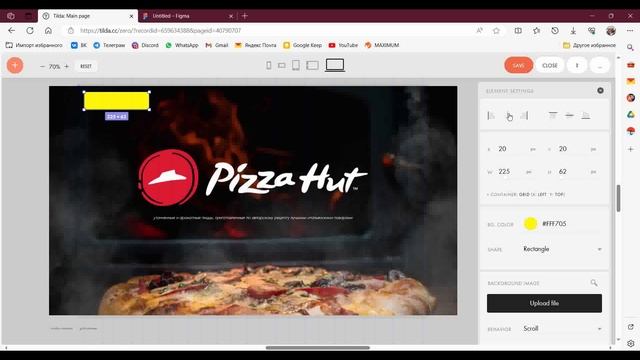Screen dimensions: 640x360
Task: Open the more options ellipsis button
Action: (600, 65)
